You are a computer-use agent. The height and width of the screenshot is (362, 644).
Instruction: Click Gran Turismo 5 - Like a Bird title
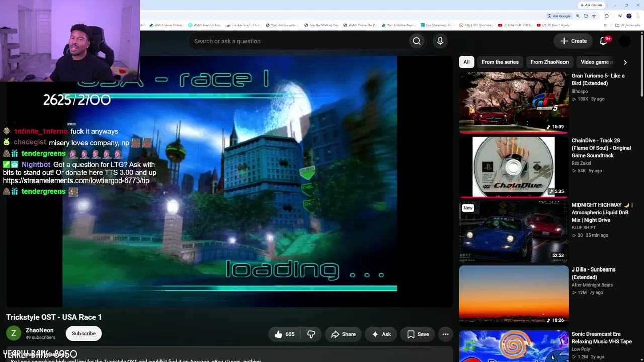(598, 79)
